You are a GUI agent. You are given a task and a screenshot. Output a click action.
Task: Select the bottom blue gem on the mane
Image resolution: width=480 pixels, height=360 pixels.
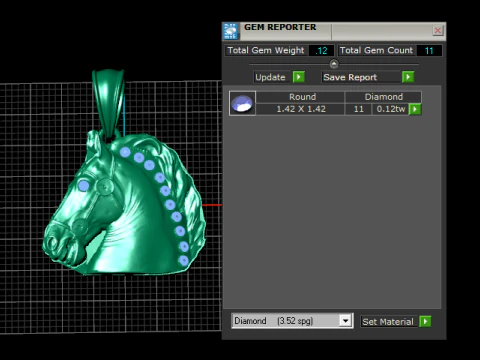(x=183, y=260)
